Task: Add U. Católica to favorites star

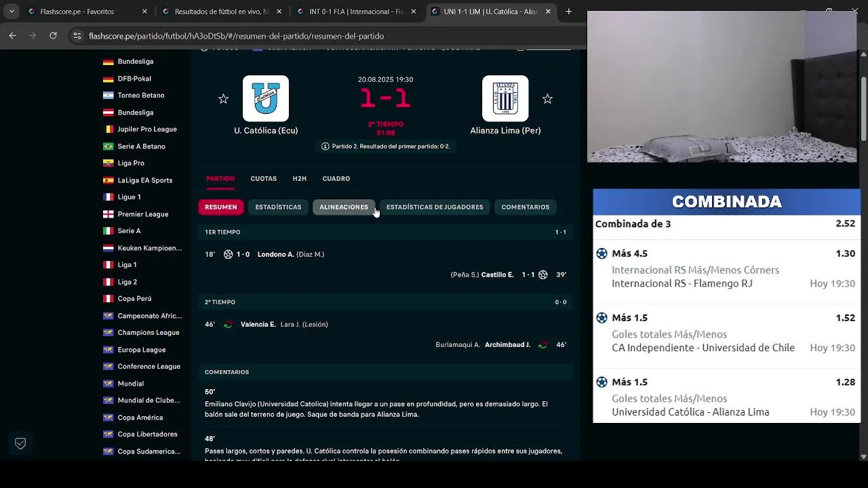Action: (223, 99)
